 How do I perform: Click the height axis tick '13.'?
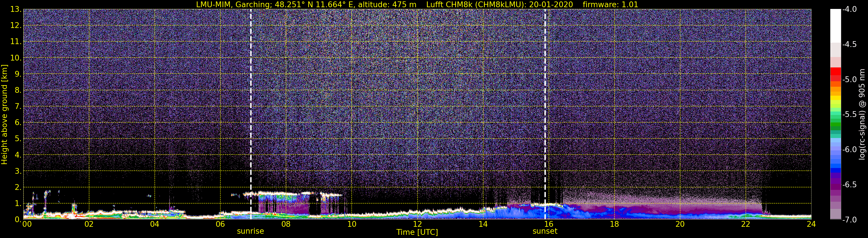[16, 9]
